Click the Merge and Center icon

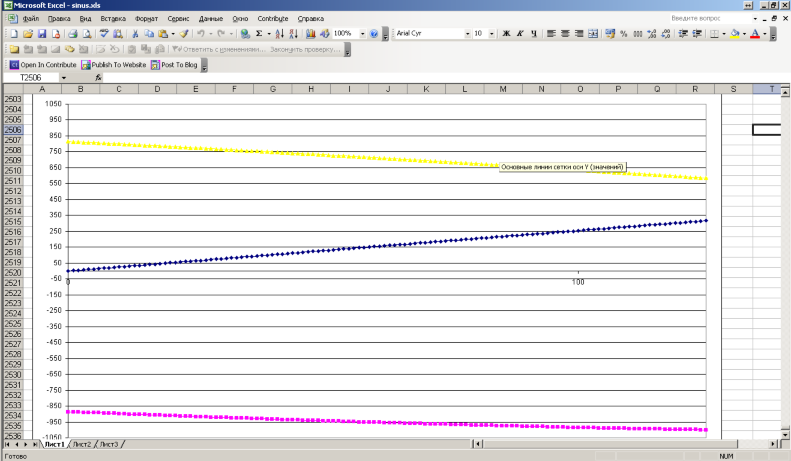click(x=593, y=34)
